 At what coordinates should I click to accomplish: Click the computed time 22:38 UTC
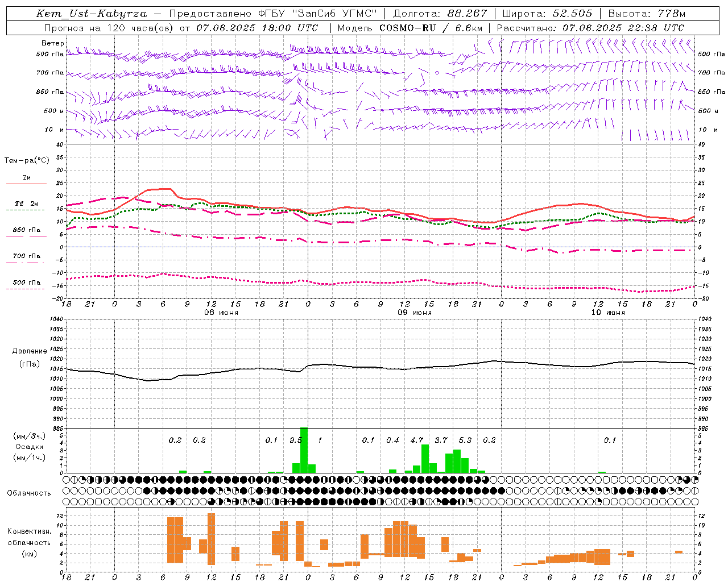pyautogui.click(x=656, y=28)
